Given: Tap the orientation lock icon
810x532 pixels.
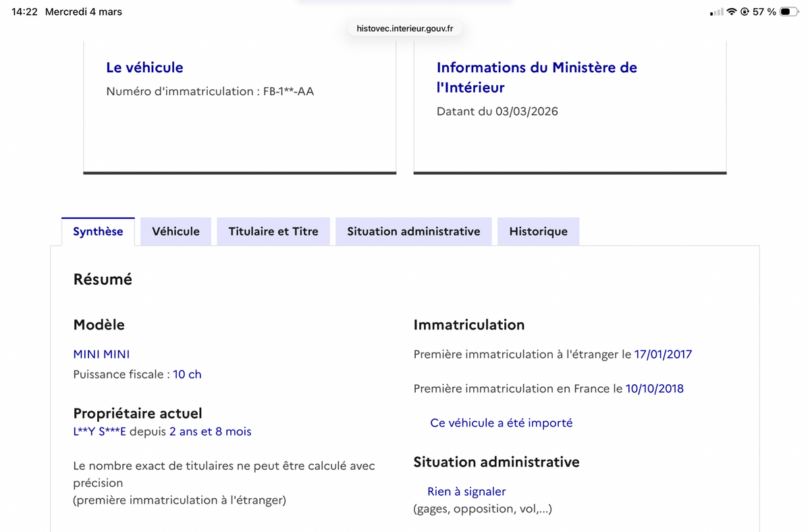Looking at the screenshot, I should (745, 12).
